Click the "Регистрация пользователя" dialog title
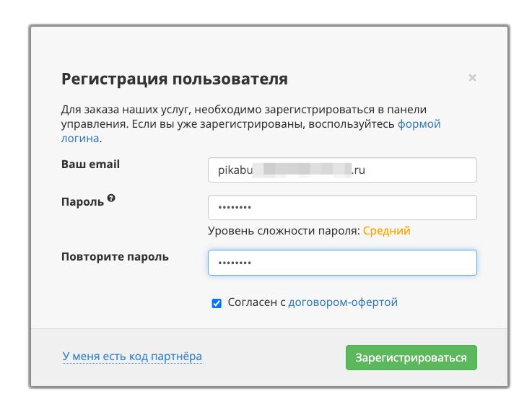532x407 pixels. click(x=175, y=79)
